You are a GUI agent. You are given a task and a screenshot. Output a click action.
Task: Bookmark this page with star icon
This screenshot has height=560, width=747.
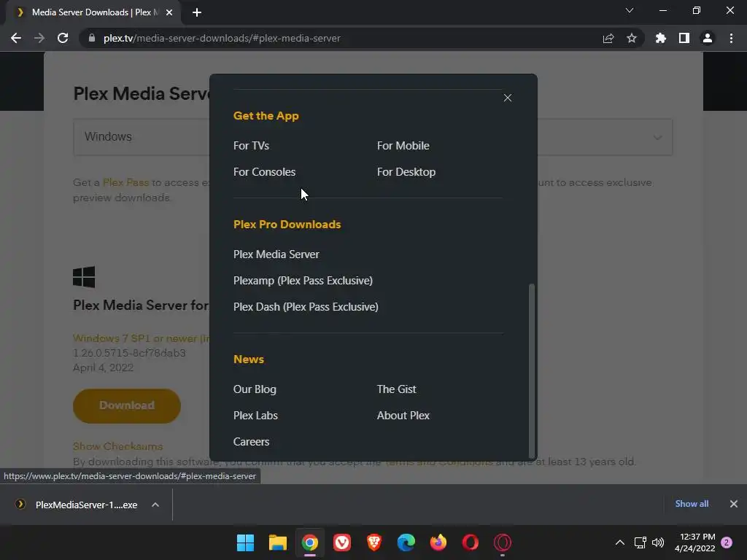(631, 38)
